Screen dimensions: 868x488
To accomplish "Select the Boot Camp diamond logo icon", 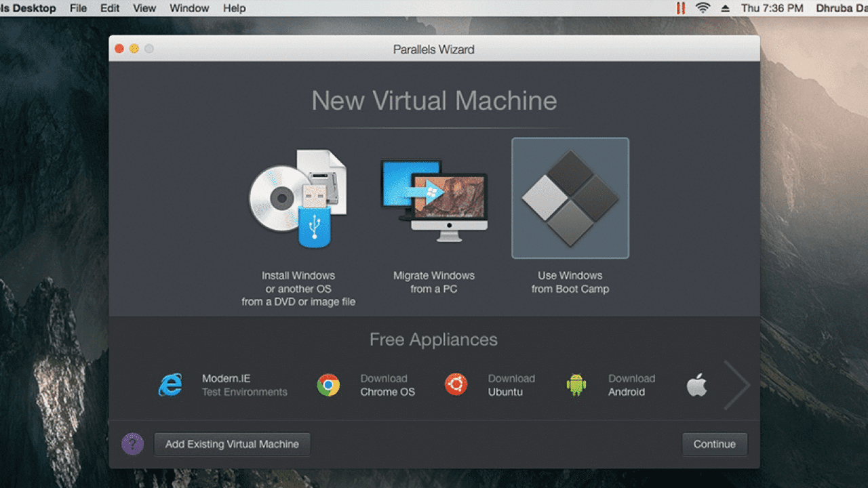I will pyautogui.click(x=570, y=198).
